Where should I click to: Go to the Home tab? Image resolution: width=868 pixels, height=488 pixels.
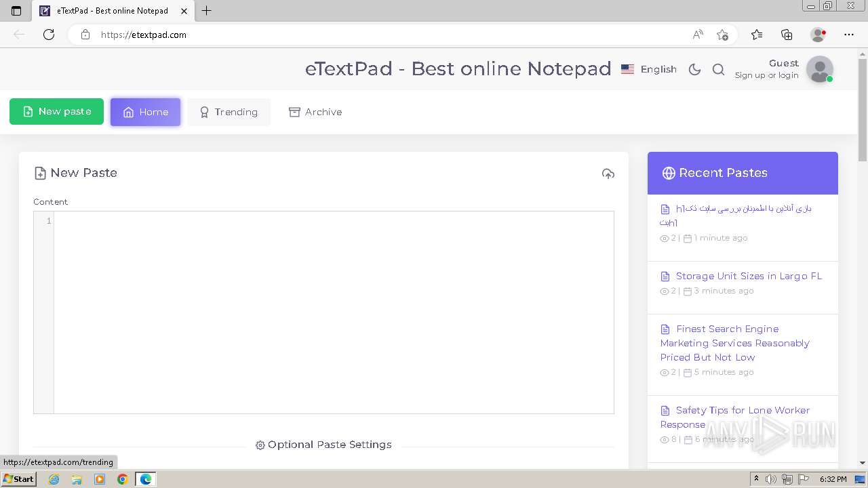[146, 112]
